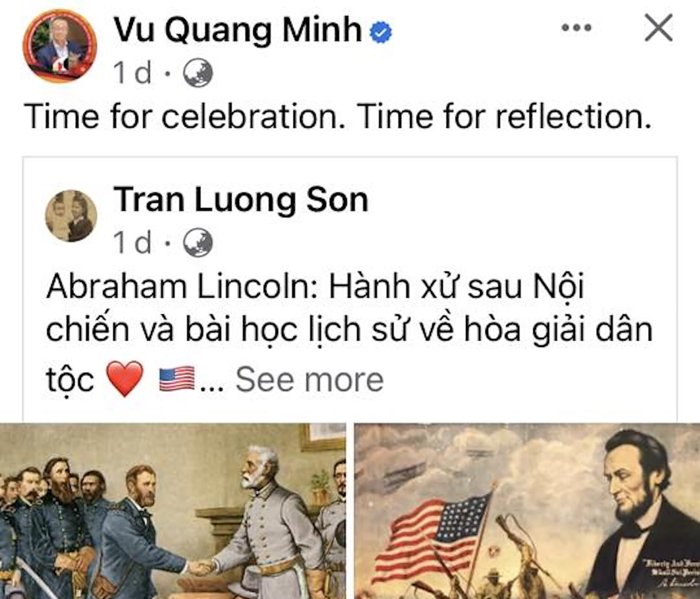Click the globe icon in the shared post
This screenshot has height=599, width=700.
point(198,242)
